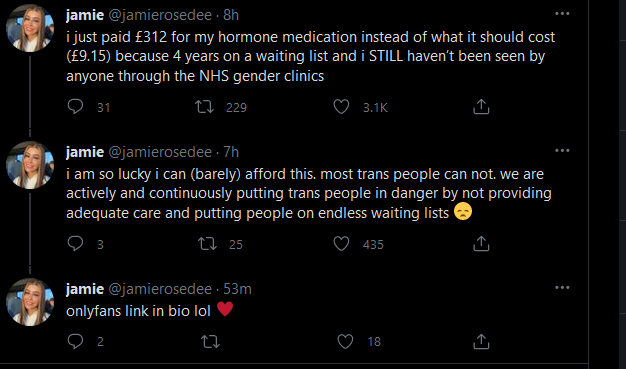Like the tweet with 18 likes
Screen dimensions: 626x369
click(345, 341)
